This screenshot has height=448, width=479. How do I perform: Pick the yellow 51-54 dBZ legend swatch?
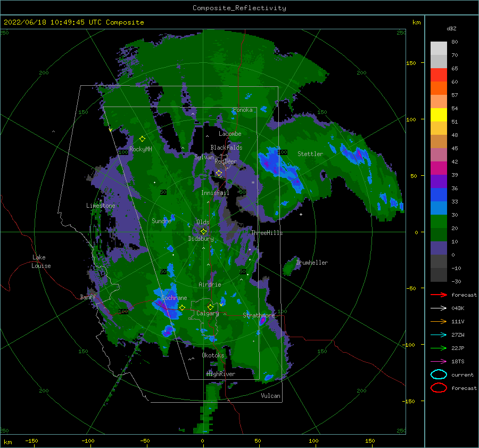pos(439,115)
